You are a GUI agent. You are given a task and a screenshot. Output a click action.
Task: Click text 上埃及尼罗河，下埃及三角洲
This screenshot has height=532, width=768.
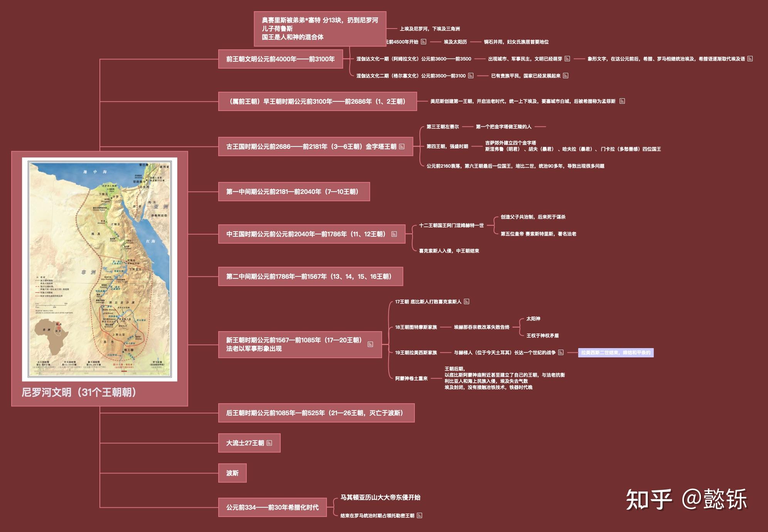(430, 29)
